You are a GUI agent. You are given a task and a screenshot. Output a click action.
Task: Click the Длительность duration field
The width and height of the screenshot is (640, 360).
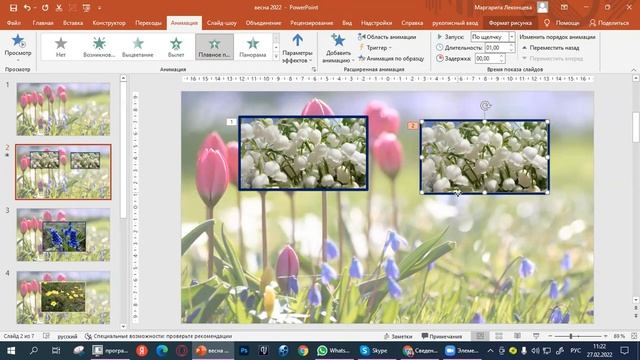pyautogui.click(x=499, y=47)
